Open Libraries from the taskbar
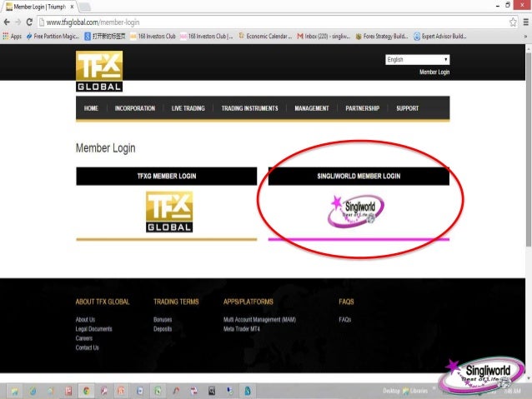Image resolution: width=532 pixels, height=399 pixels. point(415,391)
